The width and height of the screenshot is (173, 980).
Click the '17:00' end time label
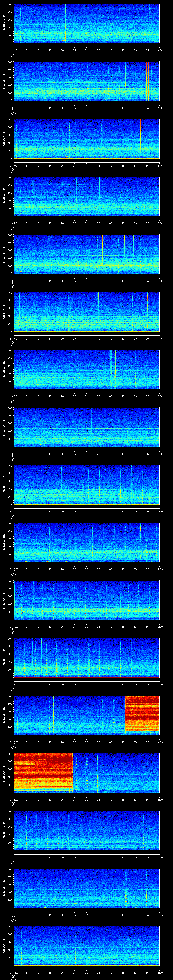click(x=159, y=915)
